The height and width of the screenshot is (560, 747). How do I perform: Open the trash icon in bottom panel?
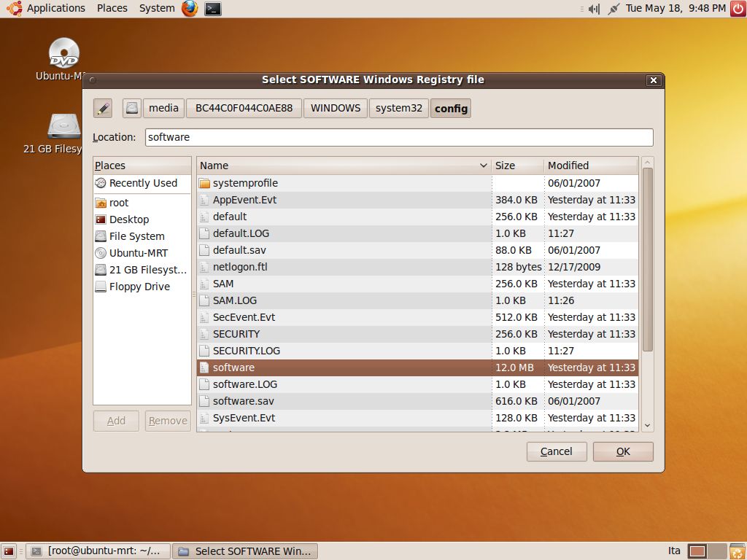pyautogui.click(x=737, y=551)
